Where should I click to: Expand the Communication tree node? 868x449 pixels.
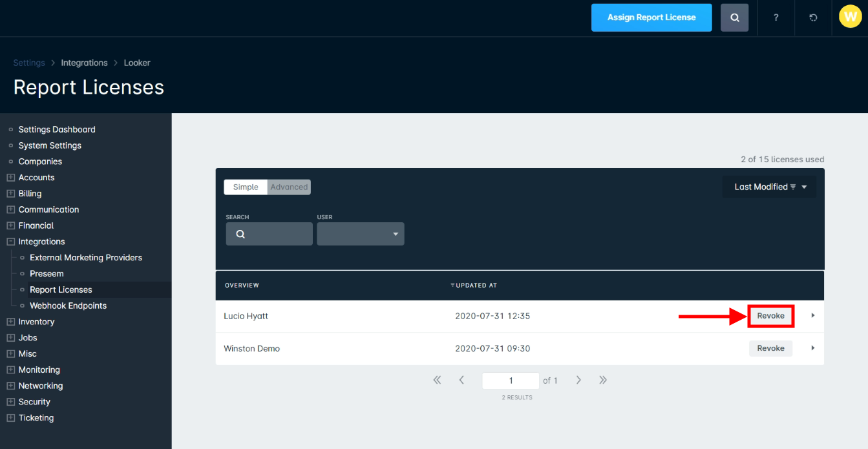[10, 210]
